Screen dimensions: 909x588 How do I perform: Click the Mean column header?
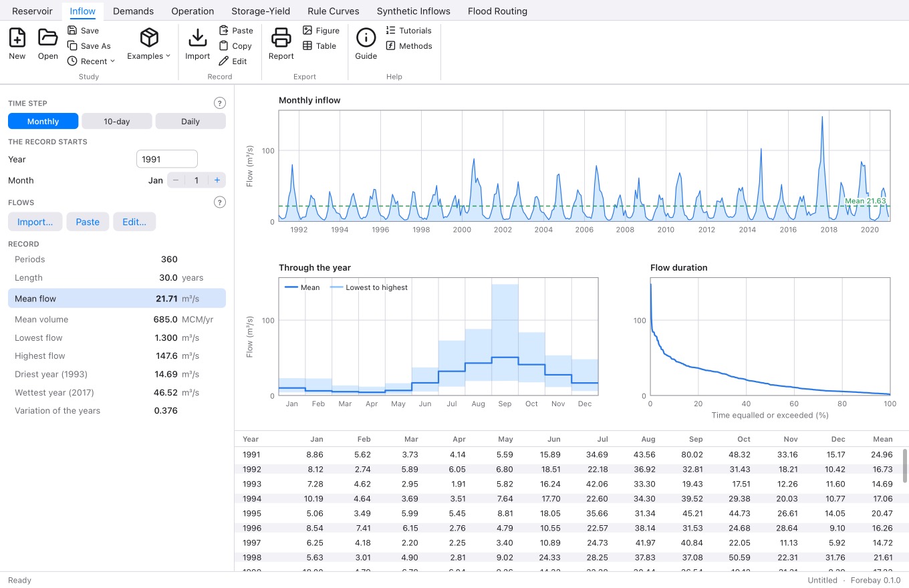click(x=883, y=440)
